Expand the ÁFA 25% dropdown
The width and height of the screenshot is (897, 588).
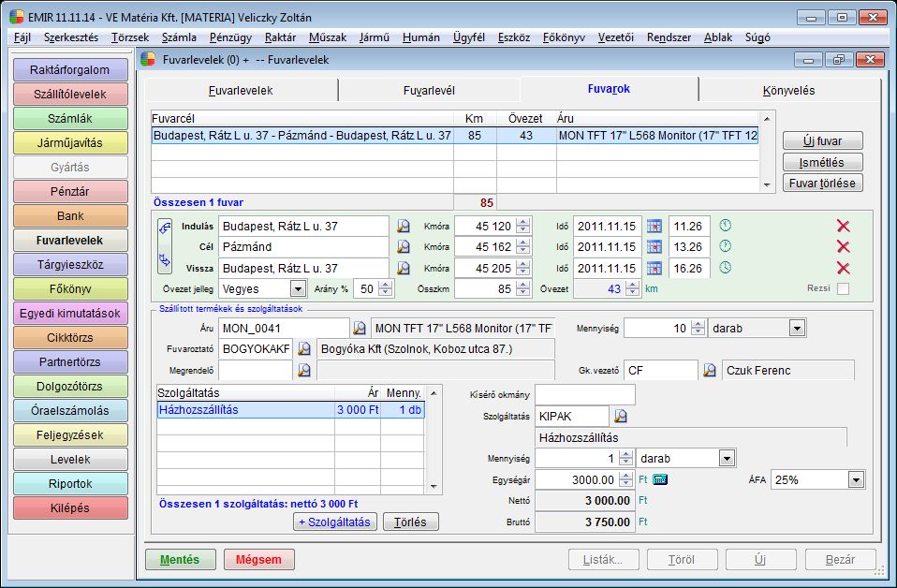click(856, 480)
